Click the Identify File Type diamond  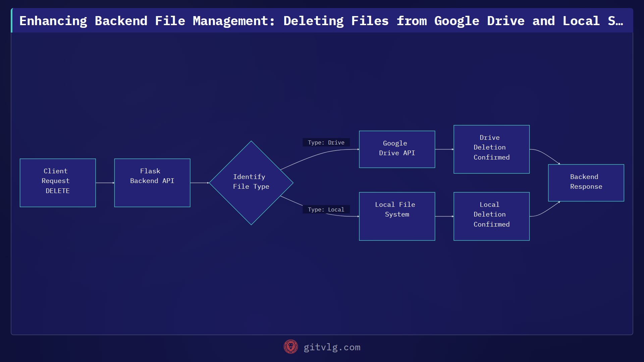pos(251,183)
